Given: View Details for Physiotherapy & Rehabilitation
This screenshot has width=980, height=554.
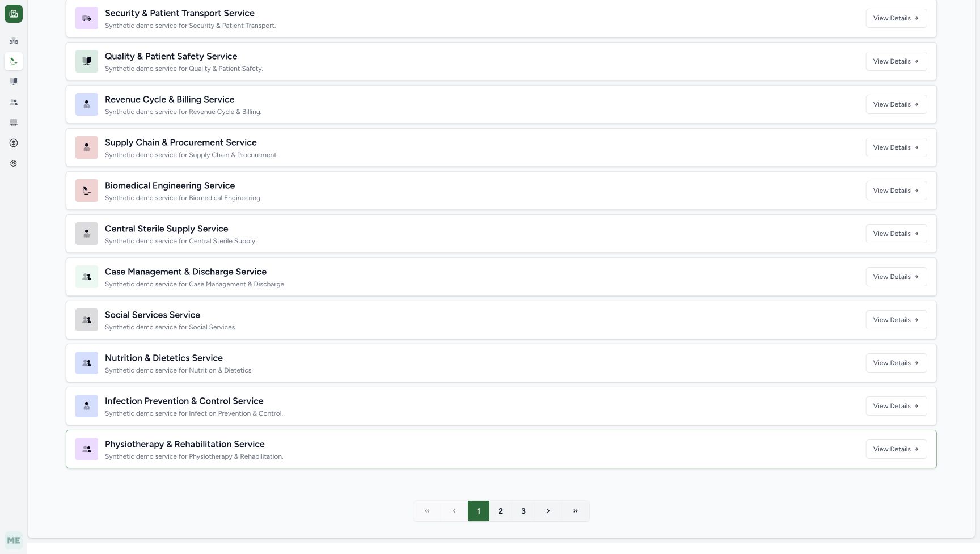Looking at the screenshot, I should pyautogui.click(x=896, y=449).
